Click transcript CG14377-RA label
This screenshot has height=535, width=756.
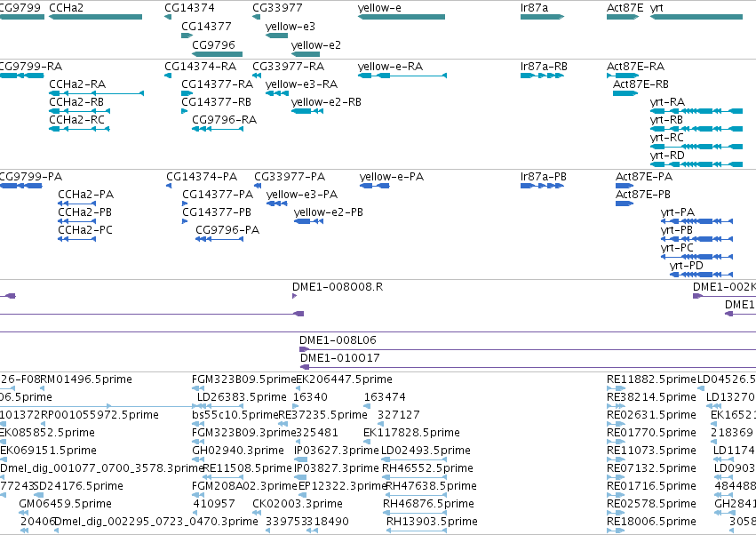point(217,84)
